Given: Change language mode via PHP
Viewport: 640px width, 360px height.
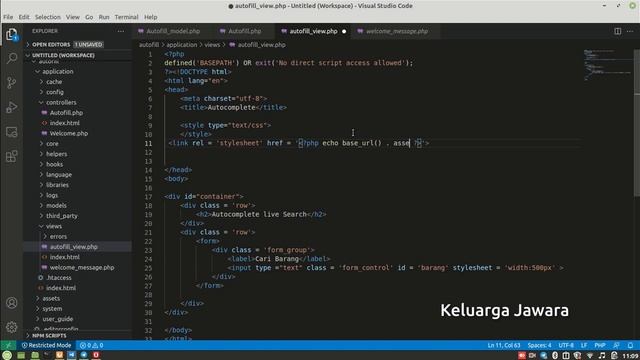Looking at the screenshot, I should (x=600, y=345).
